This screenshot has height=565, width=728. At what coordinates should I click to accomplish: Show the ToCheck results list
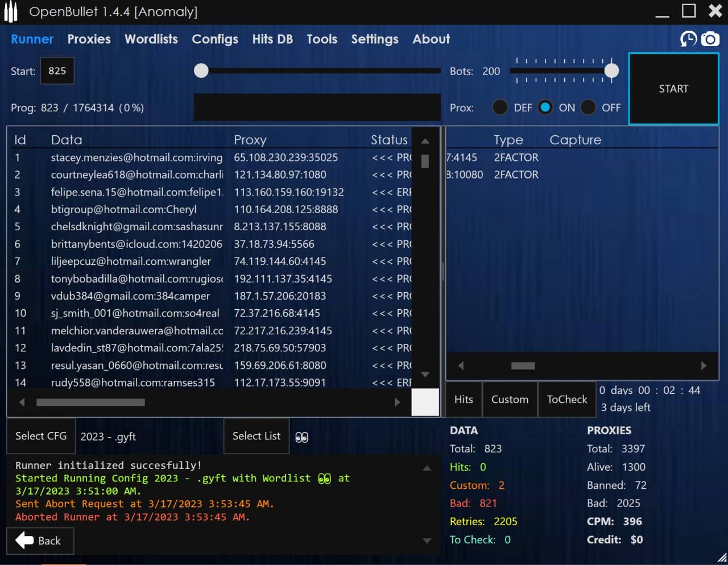click(x=566, y=400)
